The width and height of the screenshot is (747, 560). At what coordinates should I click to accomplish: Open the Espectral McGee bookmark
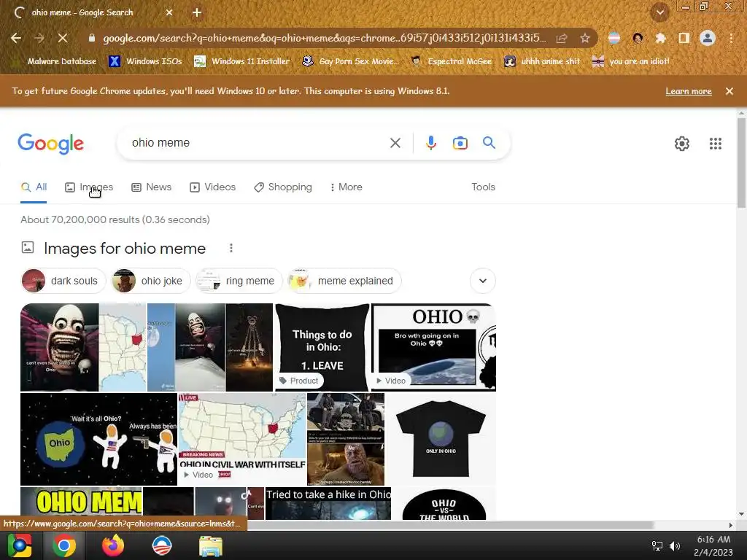[451, 61]
